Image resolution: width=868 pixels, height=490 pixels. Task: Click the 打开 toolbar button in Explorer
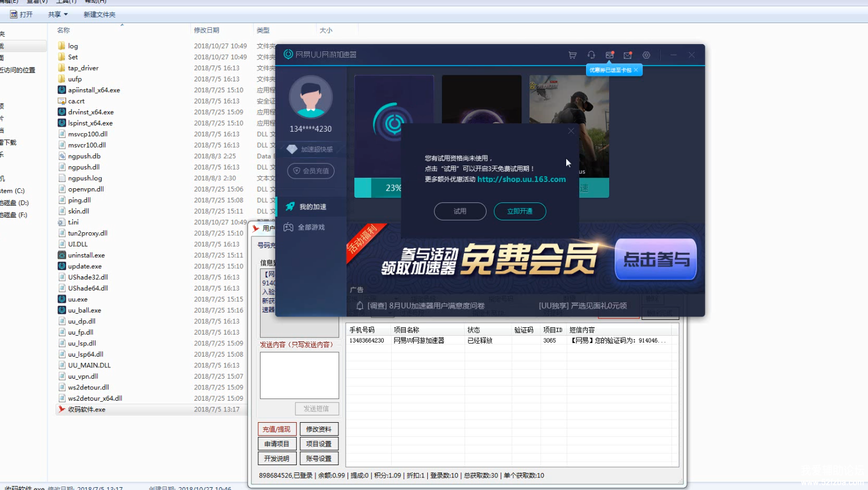click(x=21, y=15)
